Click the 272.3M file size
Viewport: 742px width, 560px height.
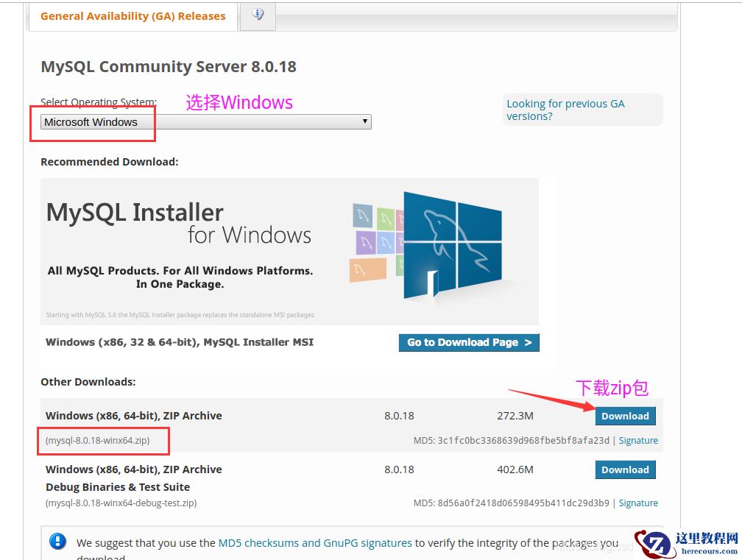515,416
